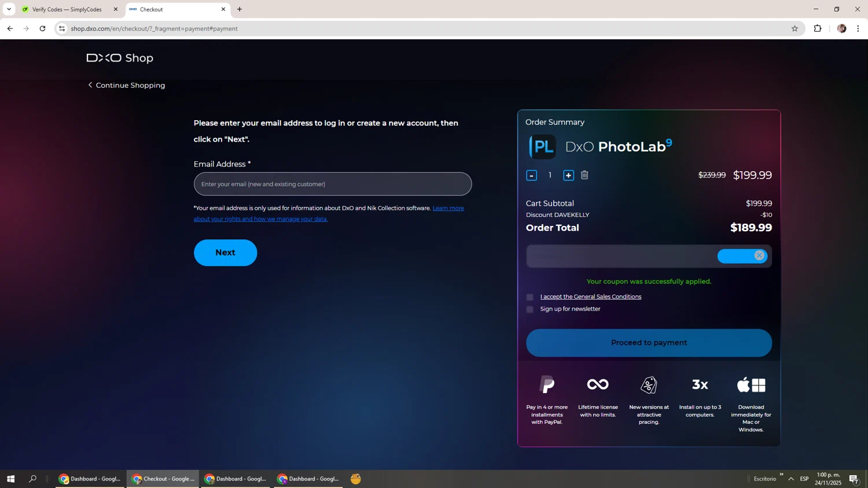Click the ESP language indicator
The image size is (868, 488).
click(x=804, y=479)
